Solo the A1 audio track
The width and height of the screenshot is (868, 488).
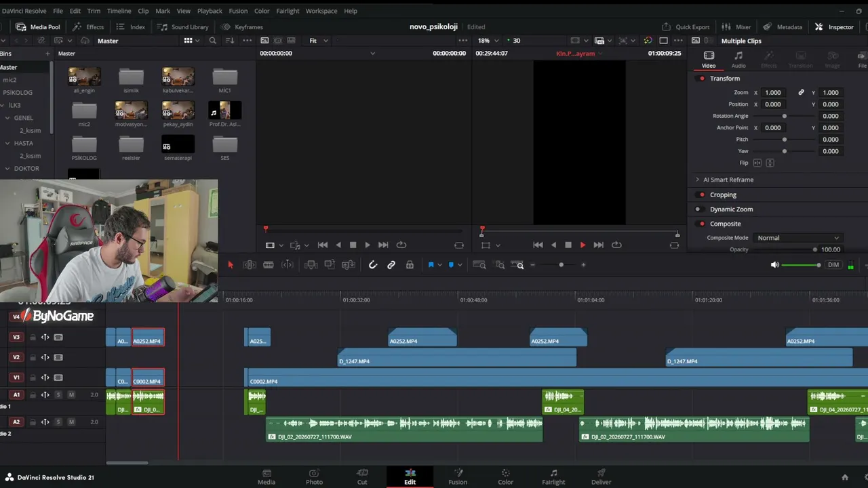(x=58, y=394)
